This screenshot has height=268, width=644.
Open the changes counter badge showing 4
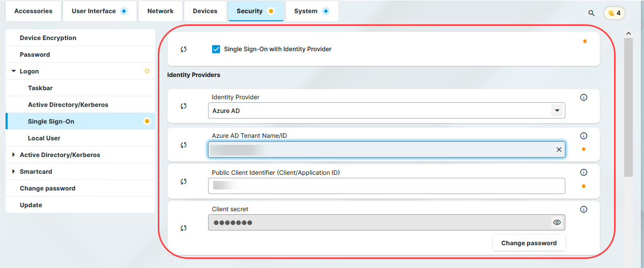click(x=614, y=13)
